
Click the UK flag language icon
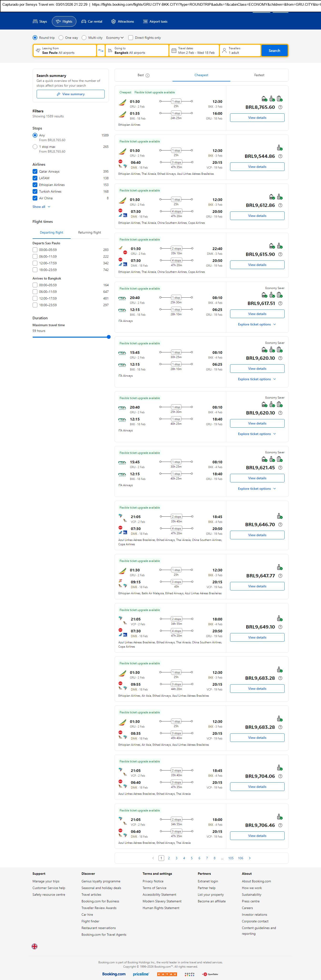tap(35, 946)
